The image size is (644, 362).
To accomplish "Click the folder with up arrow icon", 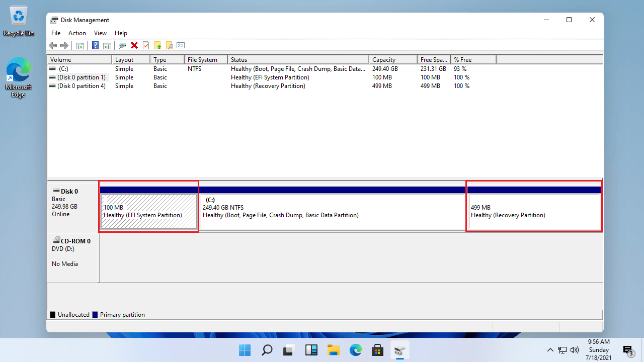I will click(x=157, y=45).
